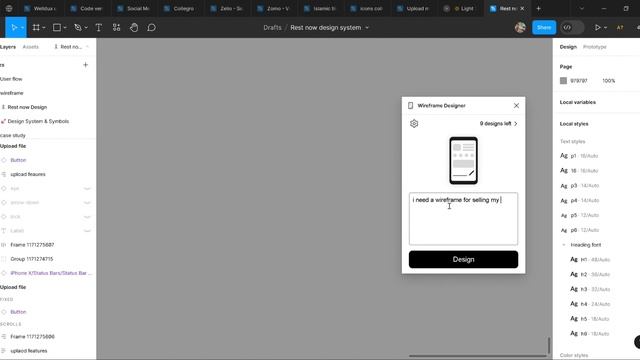Open settings gear in Wireframe Designer

click(x=414, y=123)
